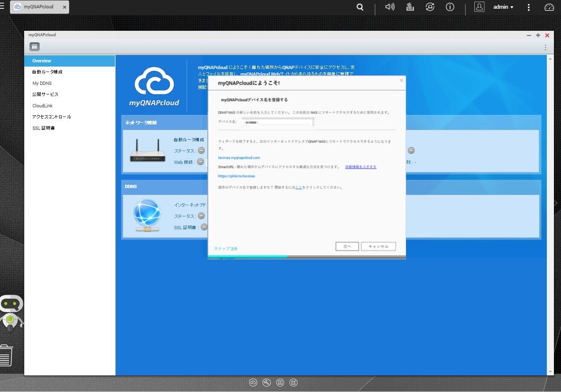Click the Web 接続 status icon
Screen dimensions: 561x392
(x=200, y=162)
